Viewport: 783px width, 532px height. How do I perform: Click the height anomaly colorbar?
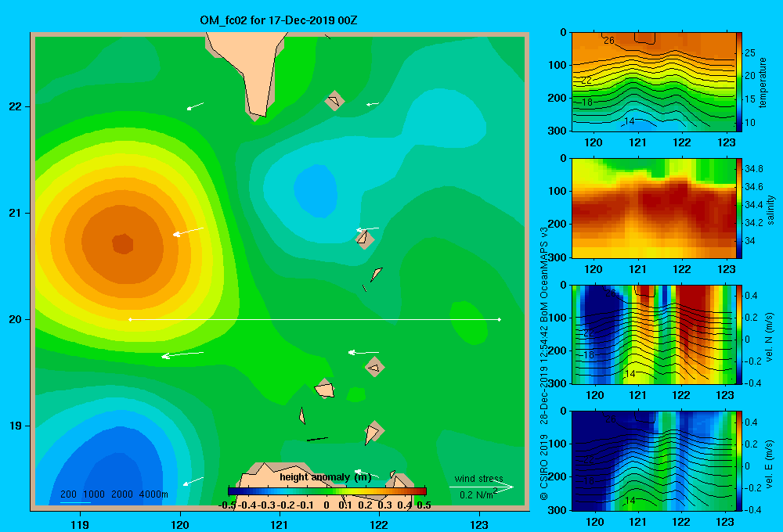pos(327,491)
